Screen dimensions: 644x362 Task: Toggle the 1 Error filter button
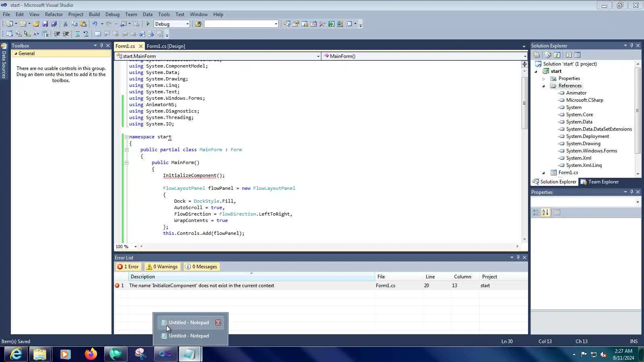128,267
